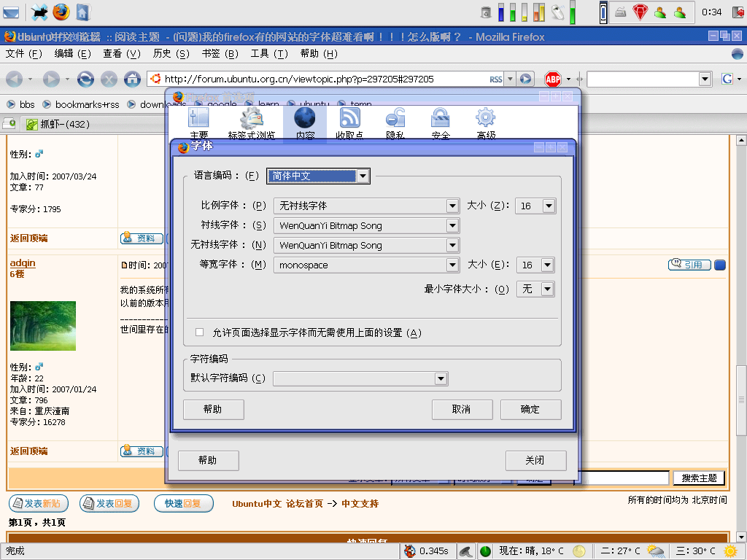This screenshot has width=747, height=560.
Task: Click the Go arrow next to address bar
Action: coord(525,79)
